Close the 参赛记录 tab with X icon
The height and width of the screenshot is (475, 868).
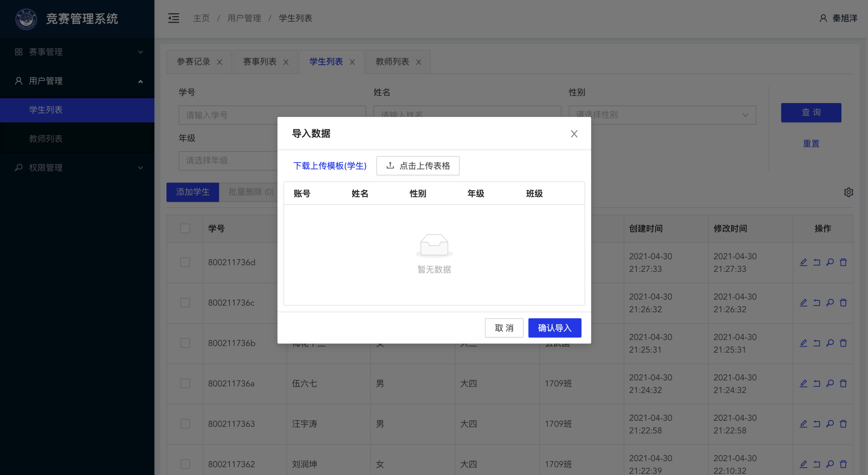pyautogui.click(x=220, y=62)
